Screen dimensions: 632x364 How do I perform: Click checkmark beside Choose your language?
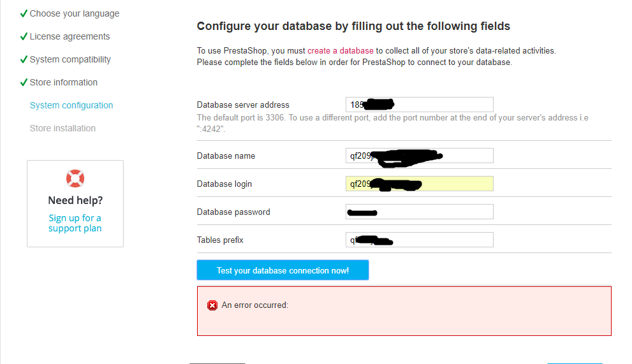point(24,13)
